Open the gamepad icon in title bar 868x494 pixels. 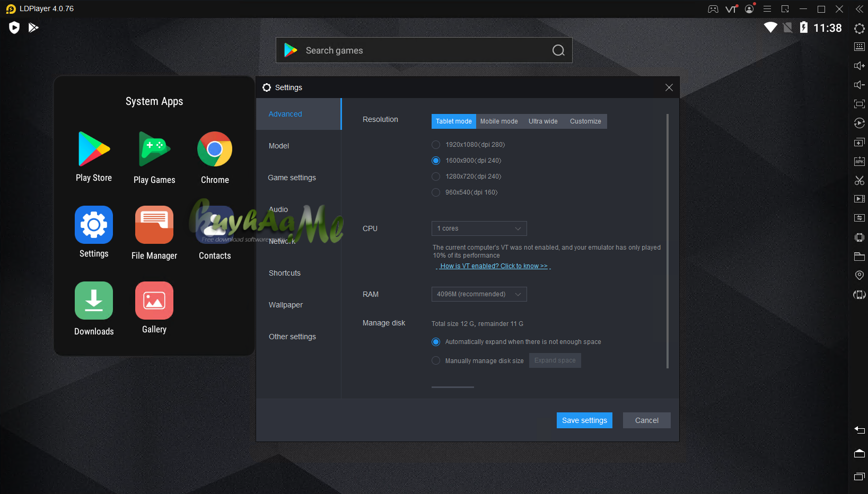713,9
